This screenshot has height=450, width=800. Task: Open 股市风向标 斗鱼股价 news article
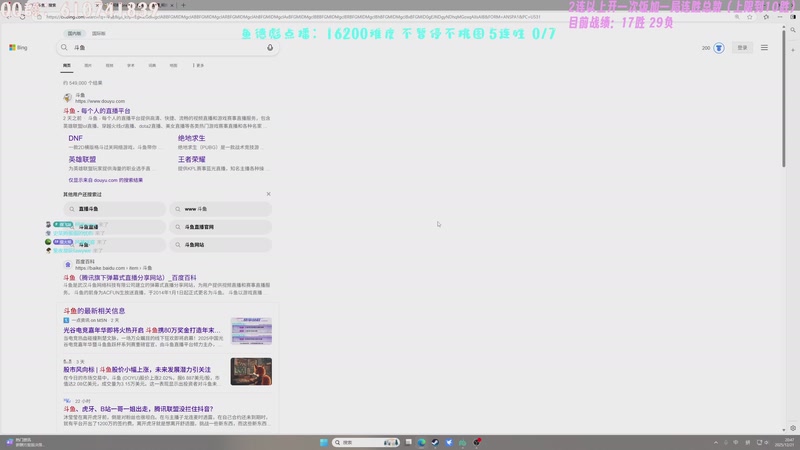coord(137,369)
